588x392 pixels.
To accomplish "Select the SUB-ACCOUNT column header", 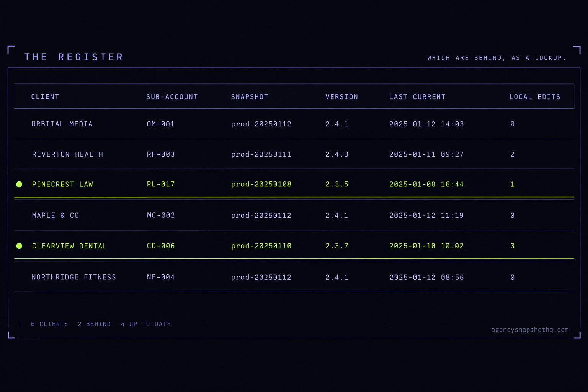I will (172, 97).
